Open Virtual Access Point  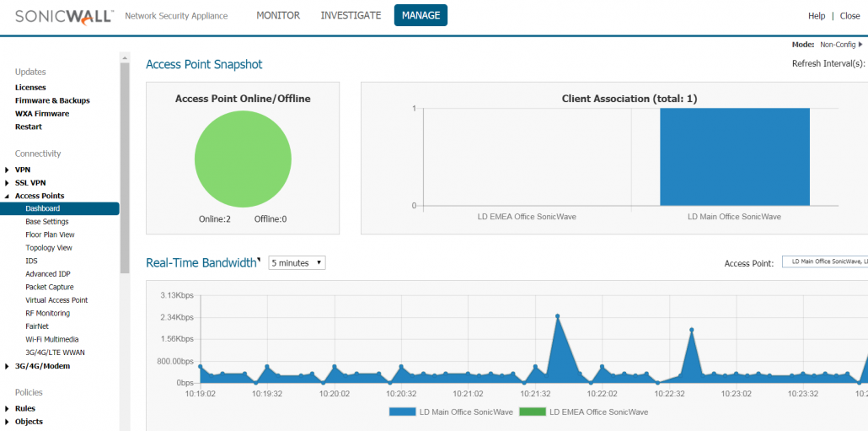click(x=56, y=300)
